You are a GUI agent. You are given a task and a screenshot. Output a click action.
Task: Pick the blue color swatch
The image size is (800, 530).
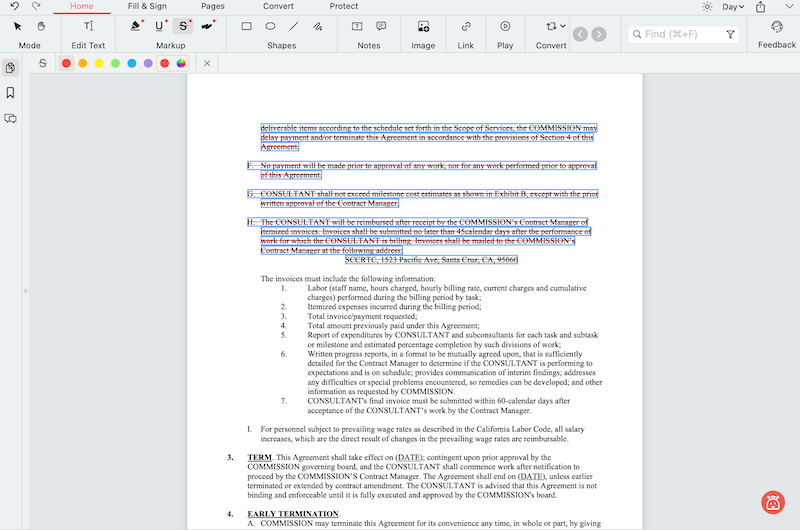click(132, 63)
